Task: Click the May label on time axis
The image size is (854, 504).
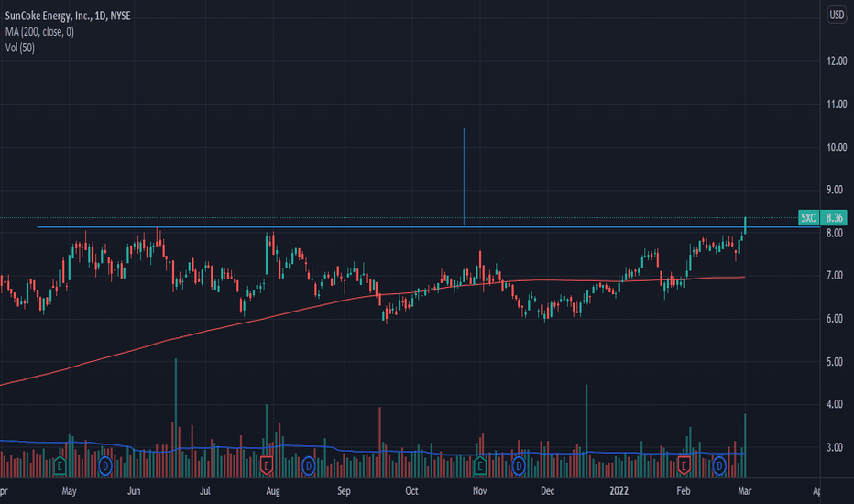Action: pyautogui.click(x=69, y=491)
